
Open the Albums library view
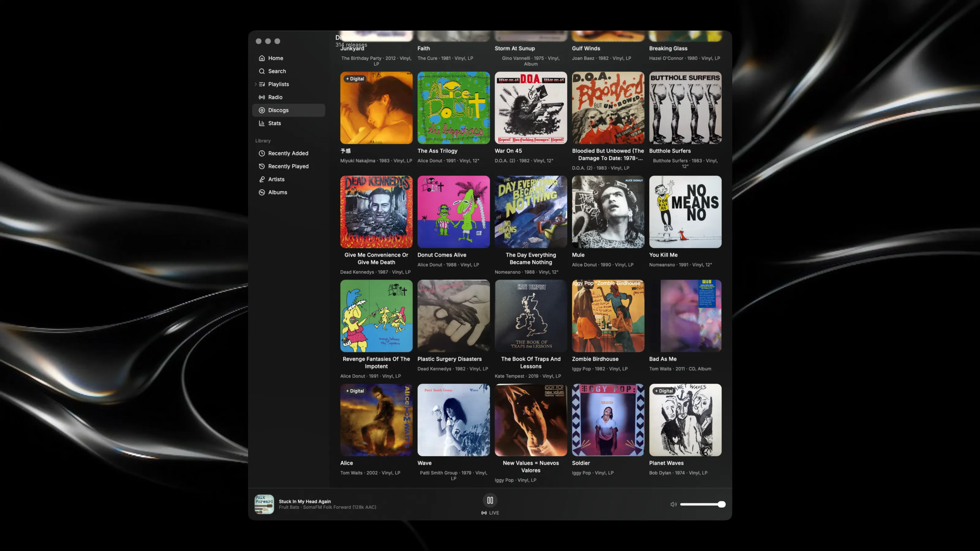288,193
